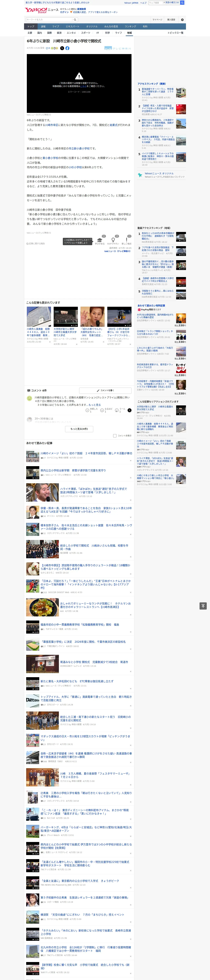Click ログイン link
Image resolution: width=210 pixels, height=980 pixels.
(64, 12)
